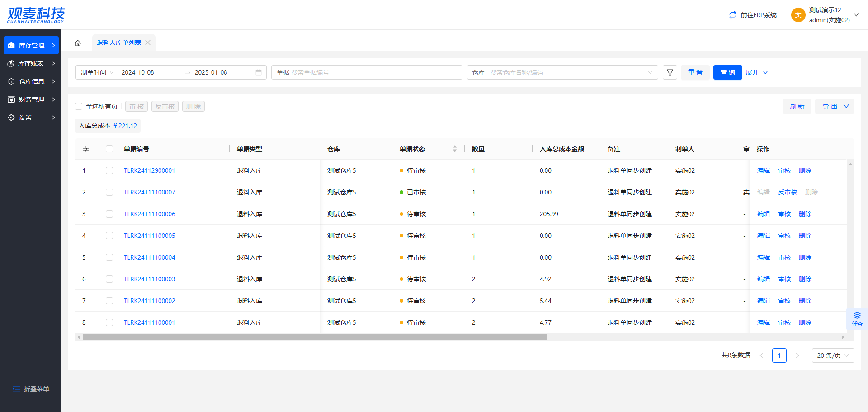The image size is (868, 412).
Task: Open the filter funnel icon
Action: 670,72
